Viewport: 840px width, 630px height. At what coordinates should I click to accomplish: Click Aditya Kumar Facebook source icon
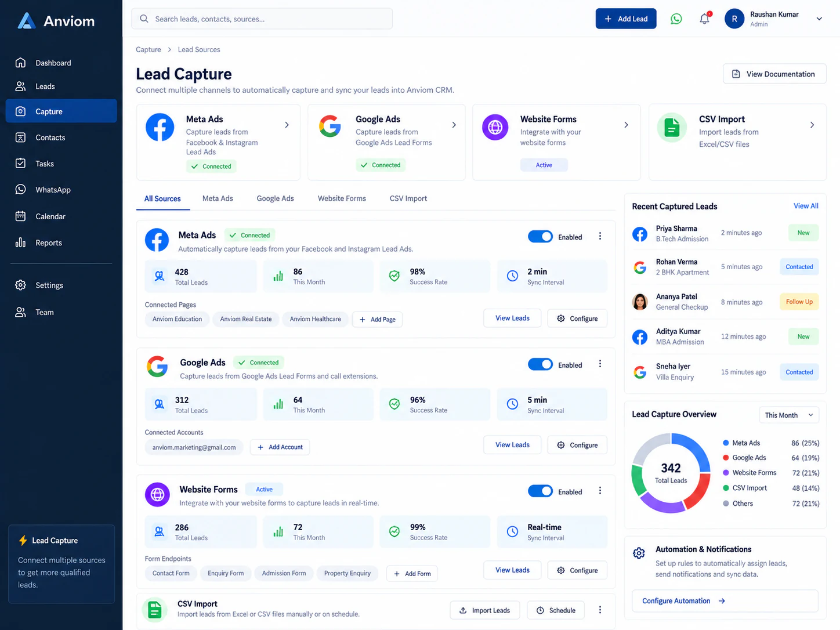(640, 337)
